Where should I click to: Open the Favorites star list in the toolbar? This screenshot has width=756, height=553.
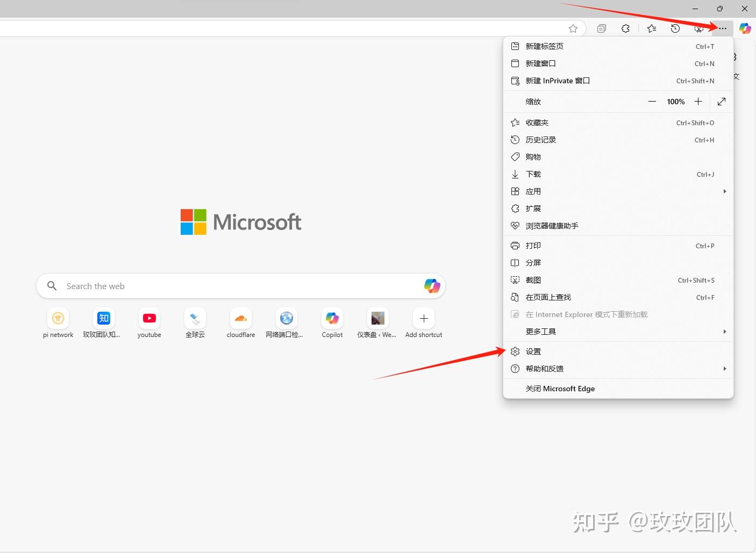(x=652, y=28)
